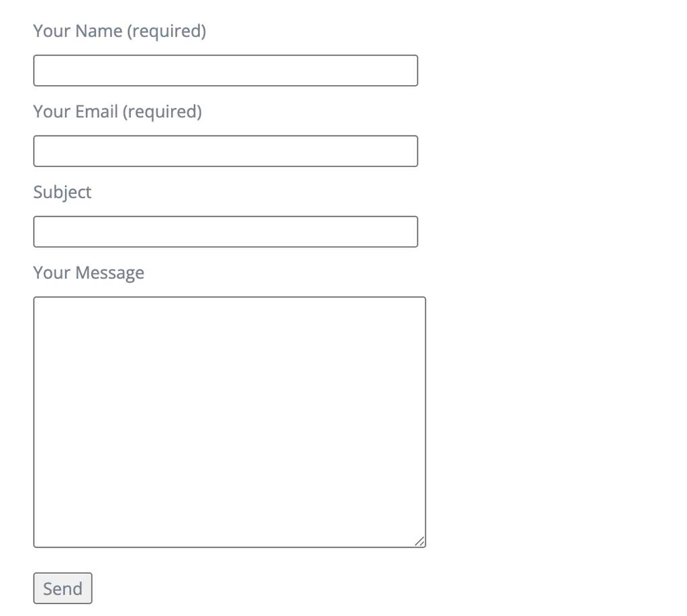This screenshot has height=616, width=687.
Task: Click the right end of the Name field
Action: 411,70
